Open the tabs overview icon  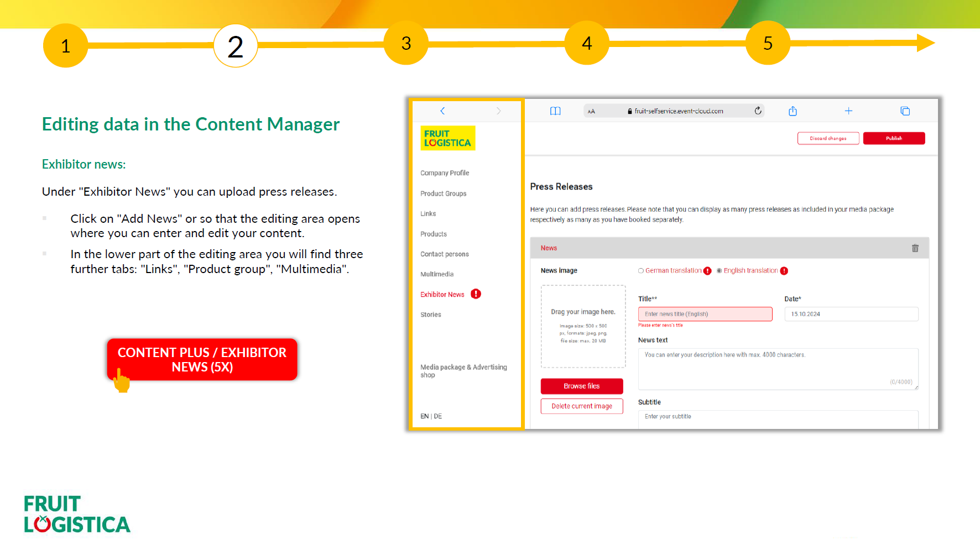coord(905,111)
